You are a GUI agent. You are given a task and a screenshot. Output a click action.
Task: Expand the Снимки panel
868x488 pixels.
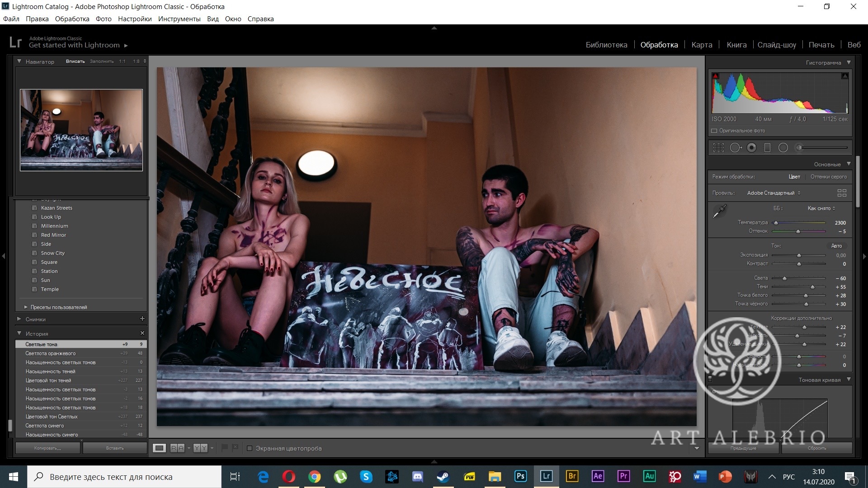19,319
